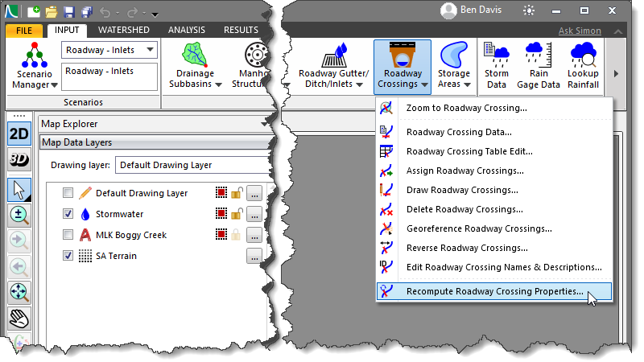
Task: Activate the Zoom in/out magnifier tool
Action: tap(19, 216)
